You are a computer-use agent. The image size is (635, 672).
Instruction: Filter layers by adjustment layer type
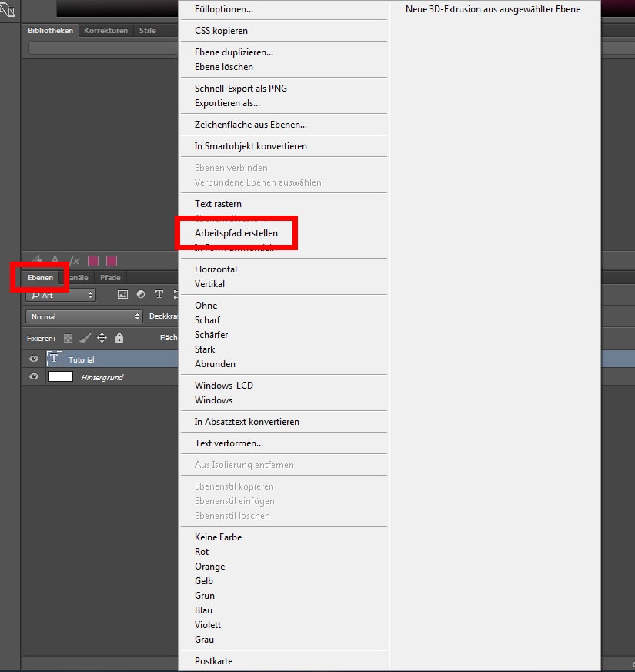point(141,295)
